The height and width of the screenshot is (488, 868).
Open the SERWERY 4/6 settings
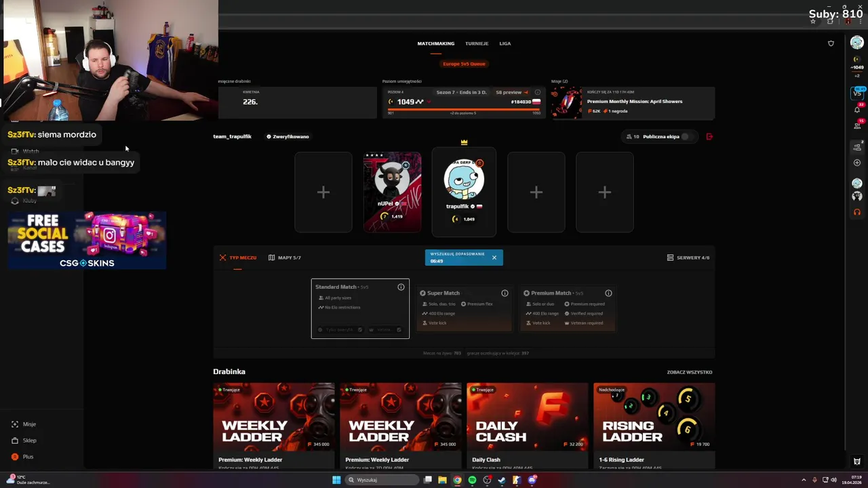click(688, 258)
